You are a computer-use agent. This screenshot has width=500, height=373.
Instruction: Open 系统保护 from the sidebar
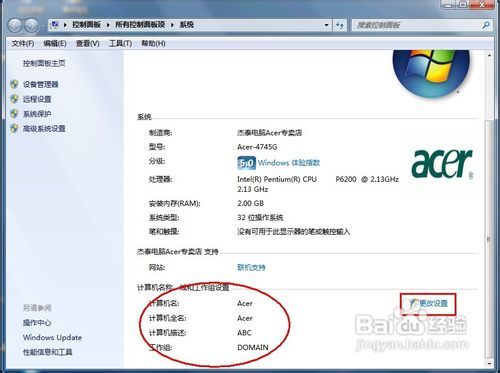(37, 114)
